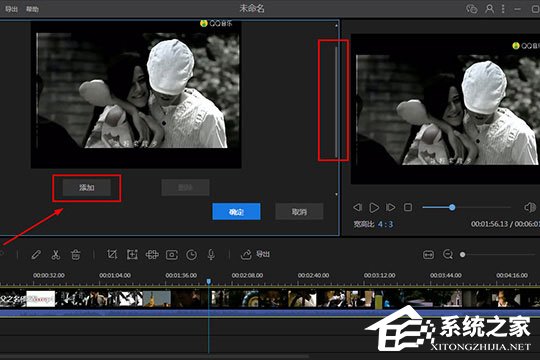Open the 帮助 menu

pyautogui.click(x=32, y=9)
